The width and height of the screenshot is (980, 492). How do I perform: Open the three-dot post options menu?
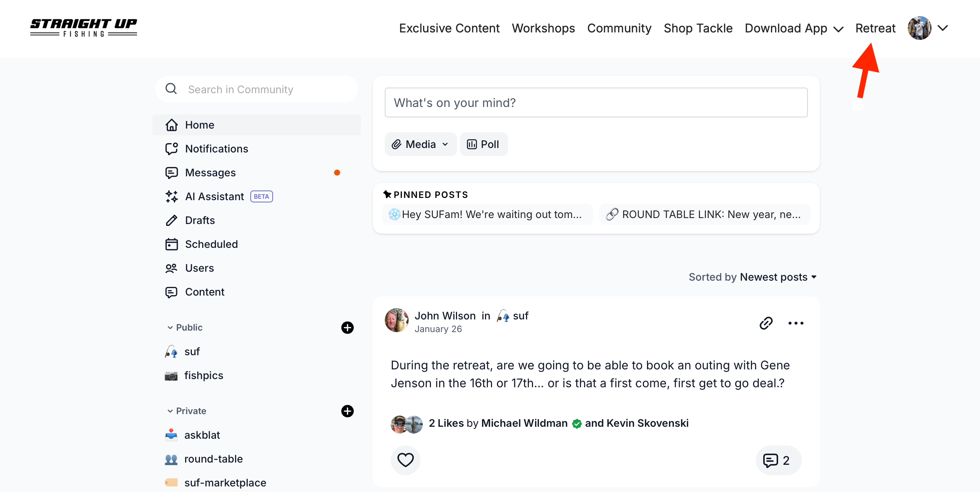pyautogui.click(x=796, y=323)
